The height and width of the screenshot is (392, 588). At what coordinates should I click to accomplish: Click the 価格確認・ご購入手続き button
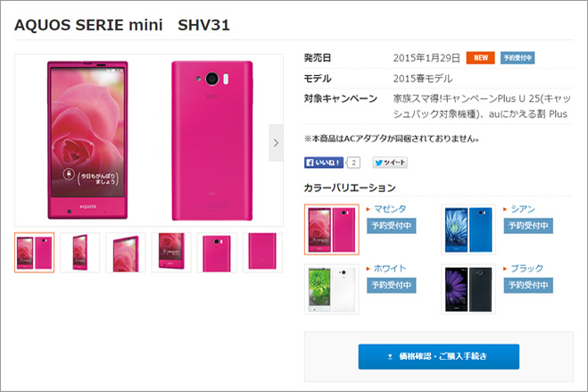(x=439, y=356)
